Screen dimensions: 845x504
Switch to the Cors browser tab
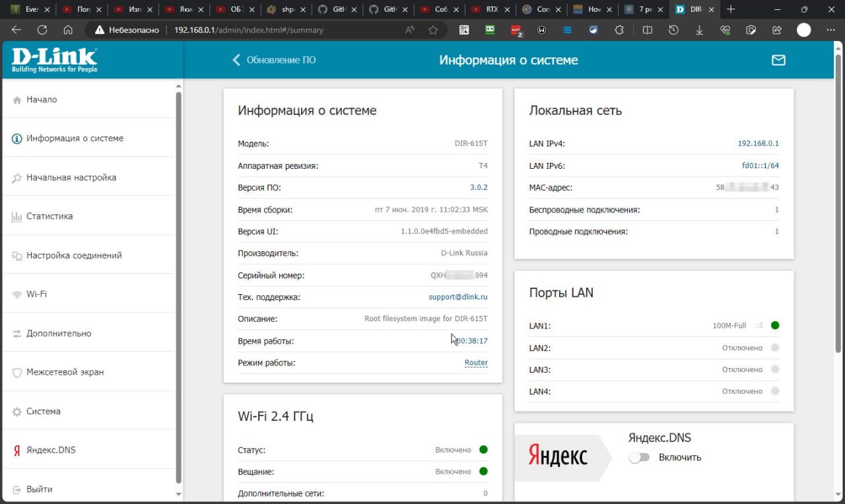click(x=543, y=9)
